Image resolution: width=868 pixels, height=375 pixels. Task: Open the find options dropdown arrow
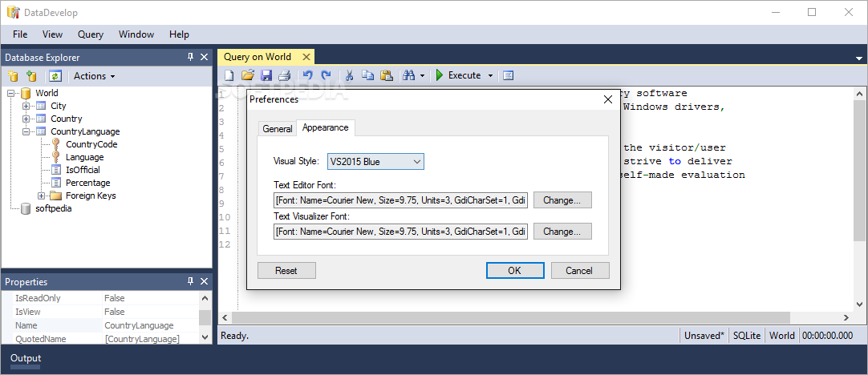pyautogui.click(x=423, y=76)
